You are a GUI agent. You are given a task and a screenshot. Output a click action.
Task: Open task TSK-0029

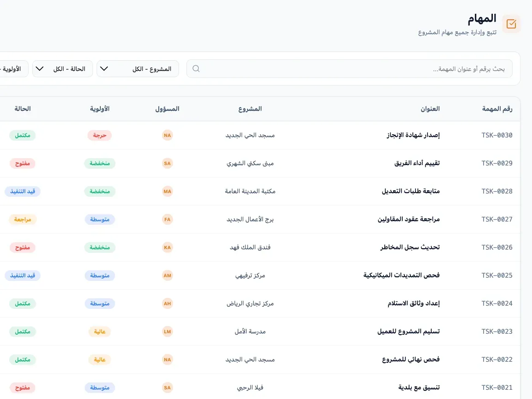497,163
